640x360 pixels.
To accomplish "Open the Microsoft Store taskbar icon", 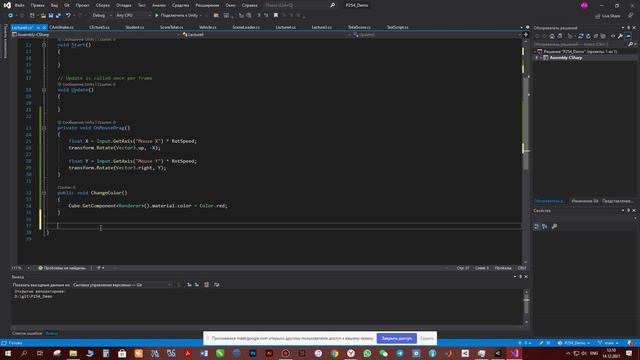I will point(122,353).
